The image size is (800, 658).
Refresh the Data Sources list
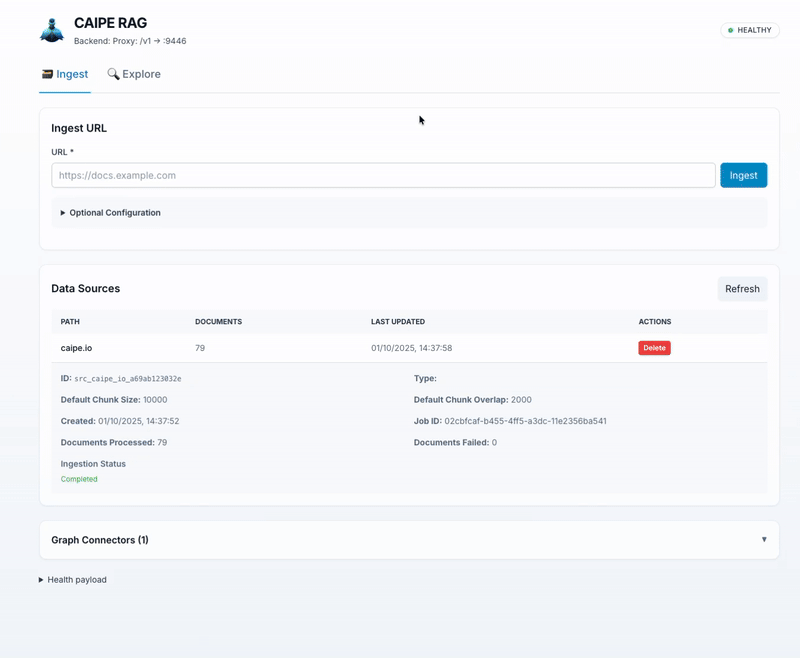pos(742,289)
